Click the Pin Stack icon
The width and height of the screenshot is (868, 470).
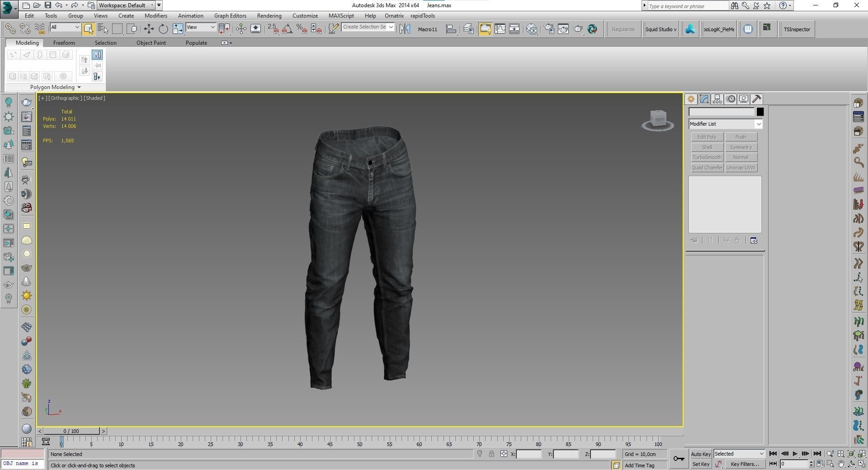pyautogui.click(x=694, y=240)
